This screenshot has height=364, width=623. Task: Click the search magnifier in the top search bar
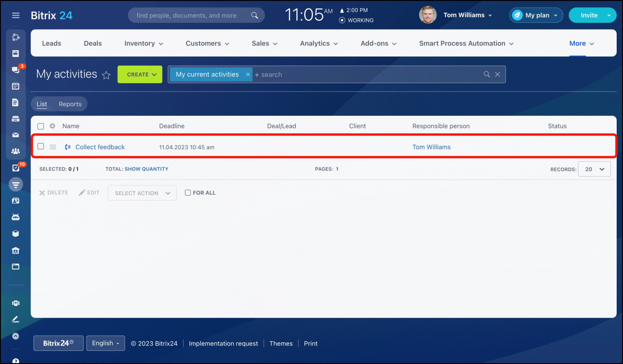pos(255,16)
